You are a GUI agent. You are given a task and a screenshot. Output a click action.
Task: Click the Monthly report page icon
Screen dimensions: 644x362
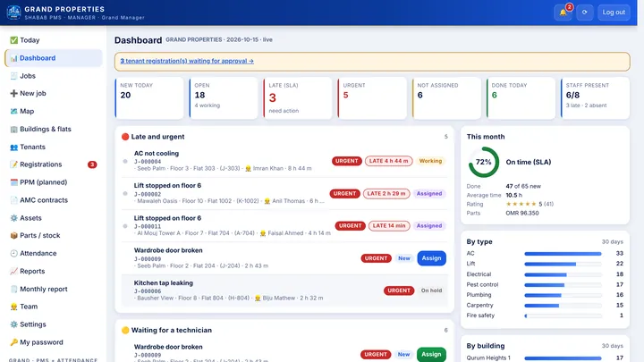(14, 289)
